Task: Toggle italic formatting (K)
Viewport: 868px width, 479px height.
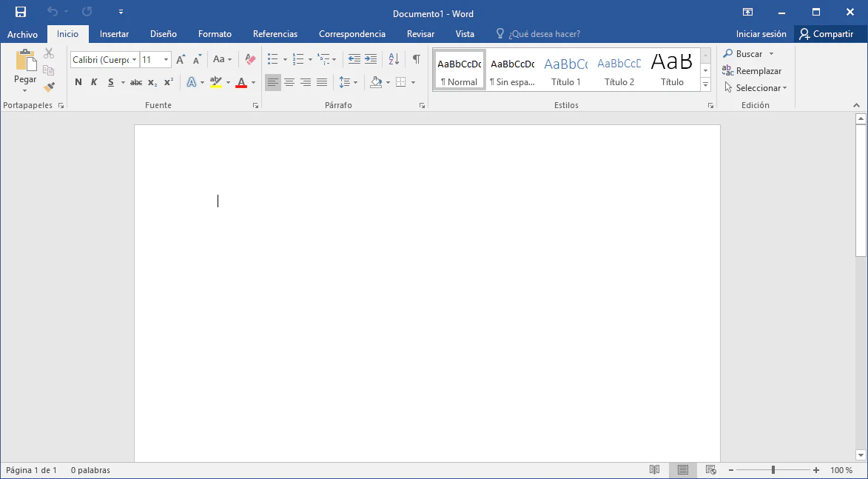Action: 94,82
